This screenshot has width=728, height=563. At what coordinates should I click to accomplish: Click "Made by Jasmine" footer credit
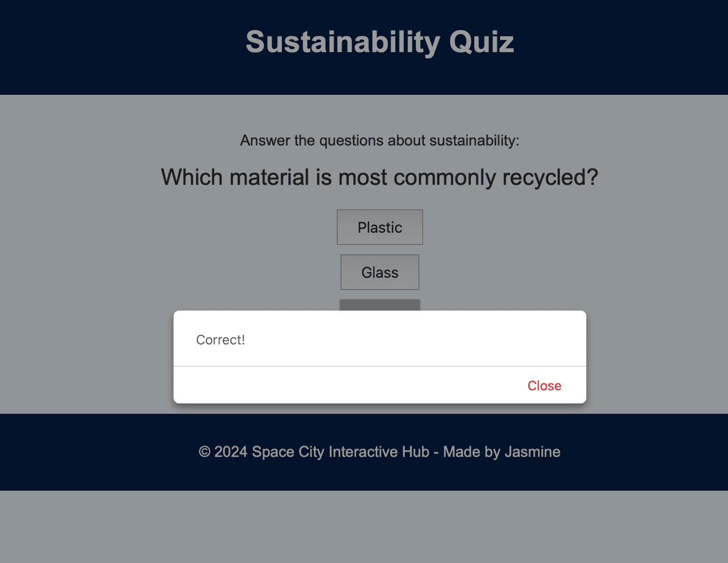[x=502, y=452]
